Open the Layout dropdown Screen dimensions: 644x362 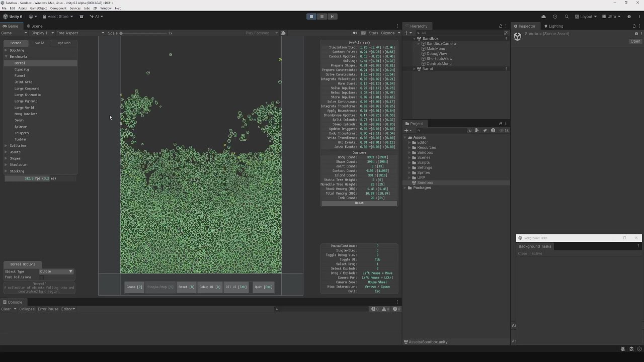[586, 17]
